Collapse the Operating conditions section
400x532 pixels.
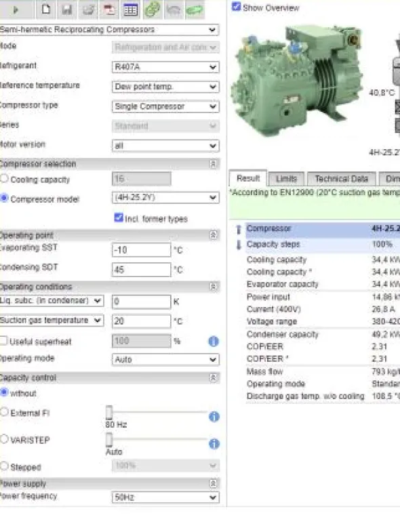(214, 287)
